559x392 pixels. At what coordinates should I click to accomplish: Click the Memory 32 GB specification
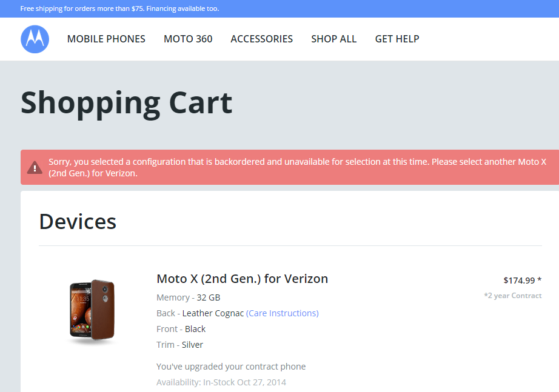pos(188,297)
